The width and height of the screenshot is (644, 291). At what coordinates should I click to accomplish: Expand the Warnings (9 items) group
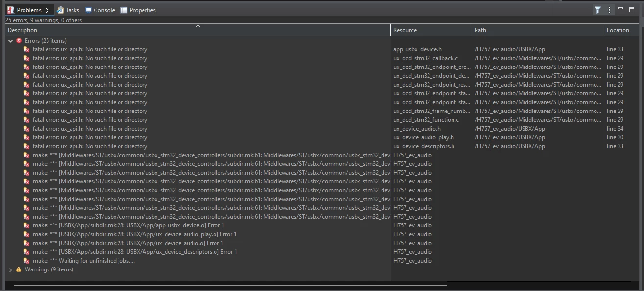pyautogui.click(x=11, y=269)
